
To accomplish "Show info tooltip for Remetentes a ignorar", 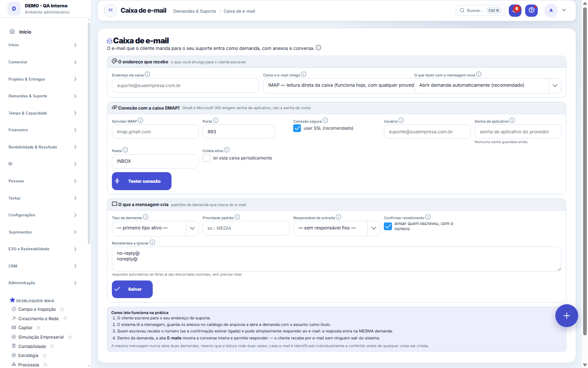I will click(x=152, y=242).
